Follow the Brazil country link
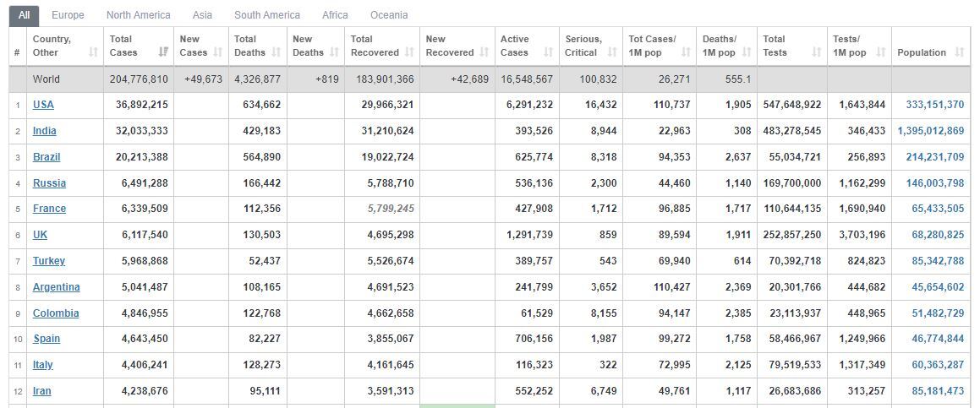Screen dimensions: 980x408 point(47,157)
